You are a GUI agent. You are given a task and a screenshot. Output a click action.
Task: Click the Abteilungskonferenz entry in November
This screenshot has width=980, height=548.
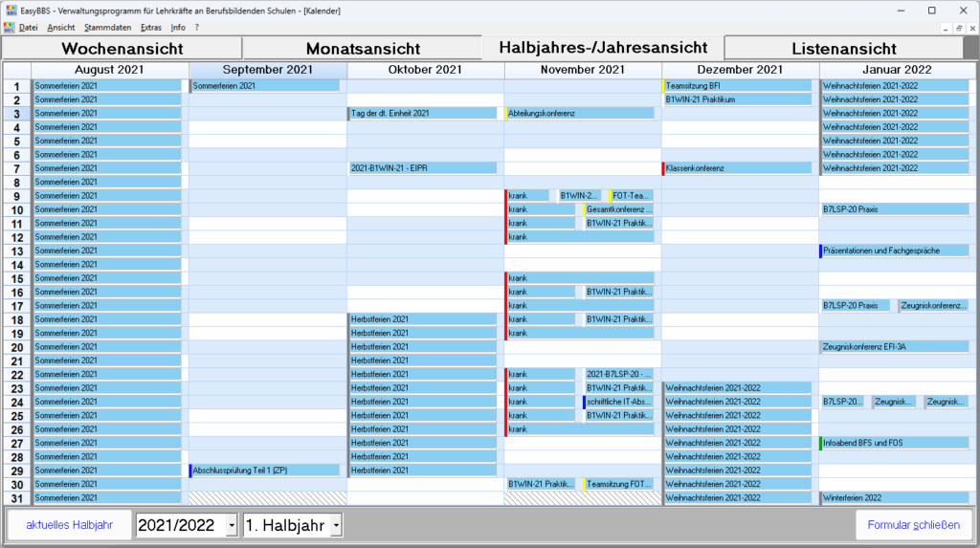pyautogui.click(x=579, y=113)
